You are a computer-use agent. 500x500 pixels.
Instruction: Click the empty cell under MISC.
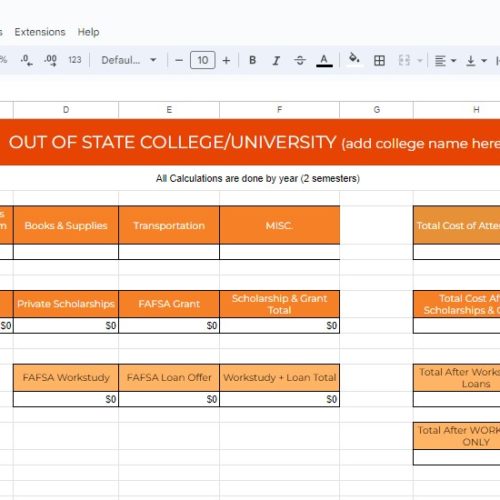pos(280,252)
